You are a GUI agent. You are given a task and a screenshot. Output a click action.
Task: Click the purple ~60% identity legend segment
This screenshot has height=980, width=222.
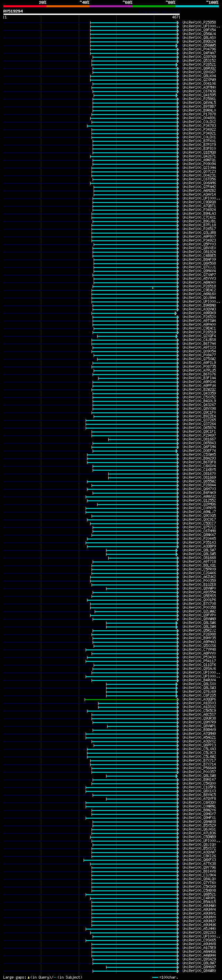[111, 6]
